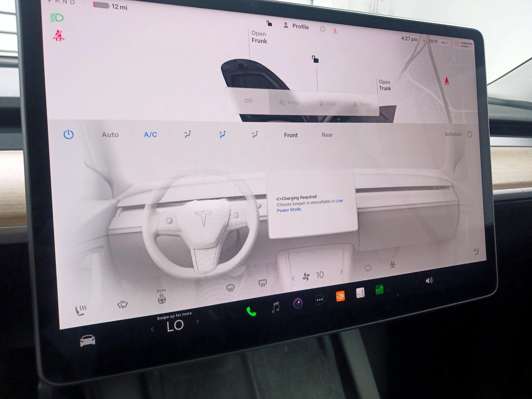Viewport: 532px width, 399px height.
Task: Tap the red navigation arrow on map
Action: (x=447, y=80)
